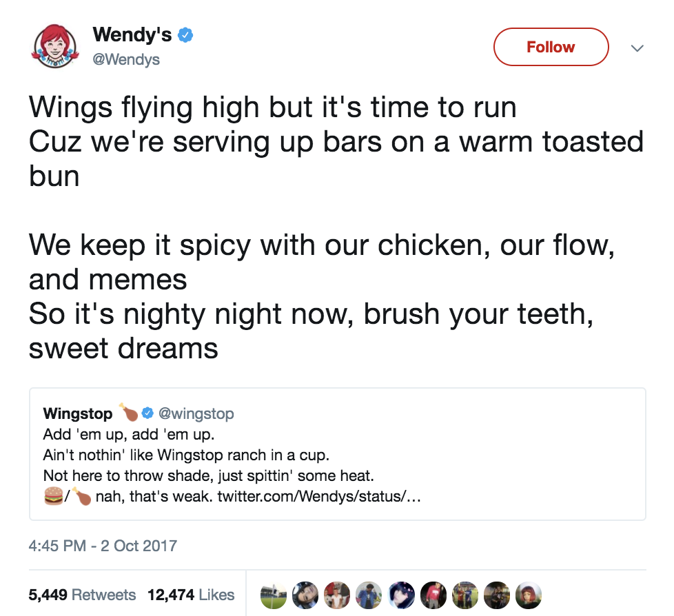Screen dimensions: 674x616
Task: Follow the Wendy's account
Action: [x=551, y=47]
